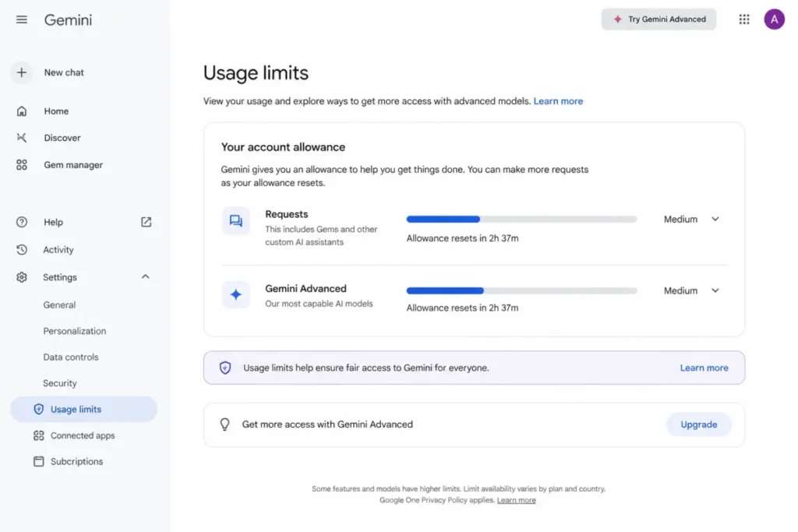Screen dimensions: 798x532
Task: Click the Medium label in Requests row
Action: pos(680,219)
